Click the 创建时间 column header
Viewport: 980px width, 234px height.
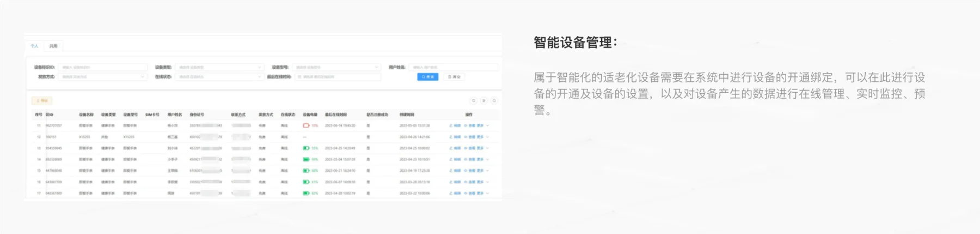[x=407, y=115]
